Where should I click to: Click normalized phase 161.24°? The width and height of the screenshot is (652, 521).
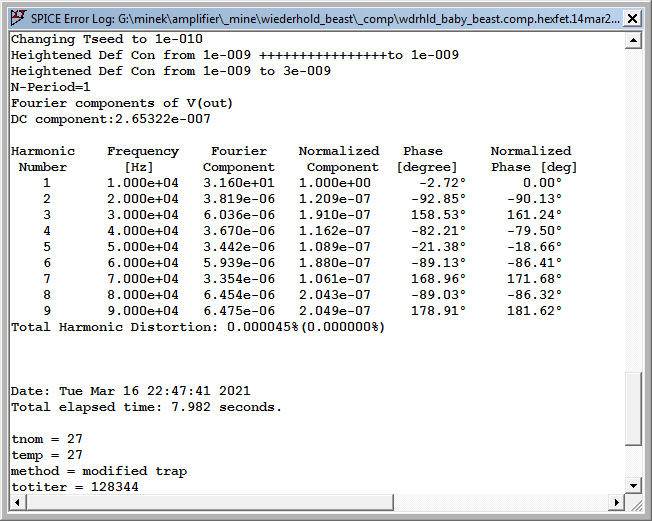(534, 215)
